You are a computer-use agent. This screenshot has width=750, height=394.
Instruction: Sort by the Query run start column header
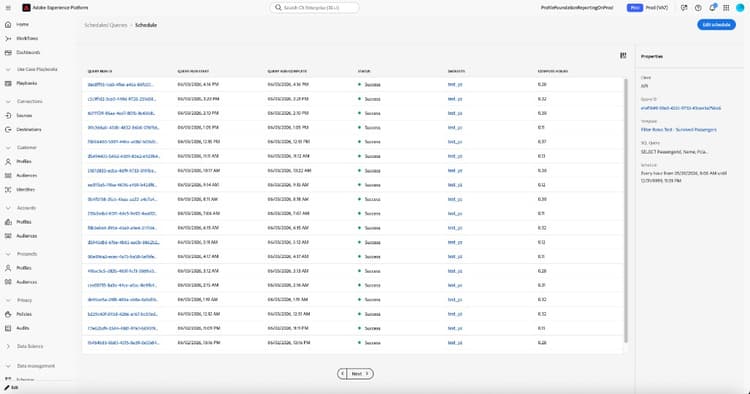tap(193, 71)
